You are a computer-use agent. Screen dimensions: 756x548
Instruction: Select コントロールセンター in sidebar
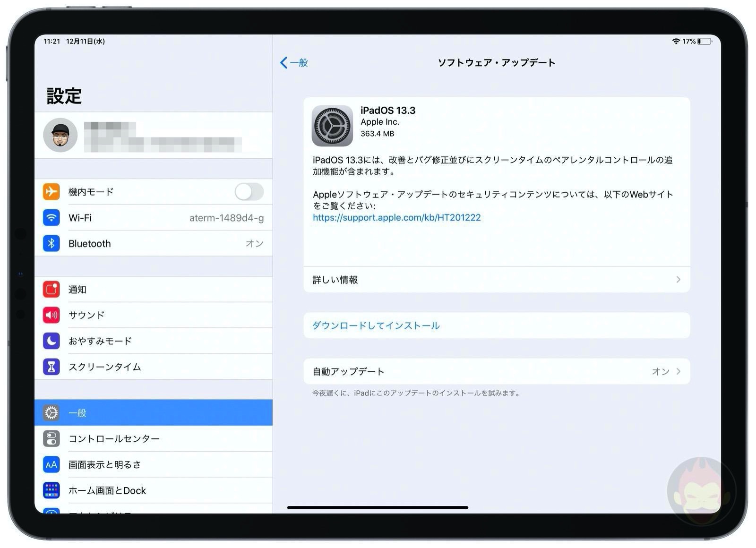tap(154, 438)
